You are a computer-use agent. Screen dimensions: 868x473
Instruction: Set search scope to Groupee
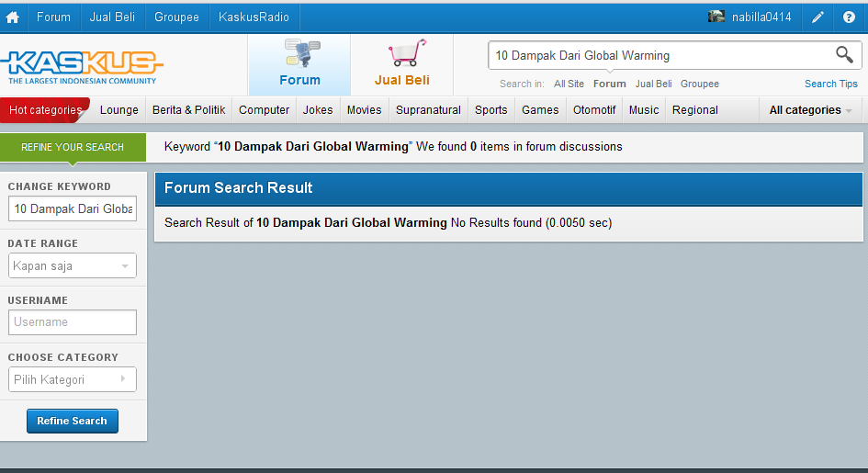(x=700, y=84)
